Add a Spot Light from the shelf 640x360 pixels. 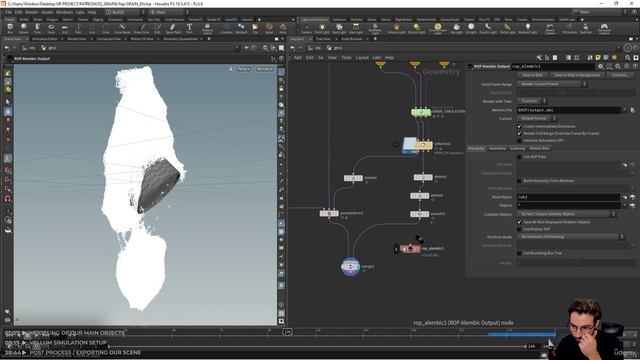pyautogui.click(x=339, y=29)
